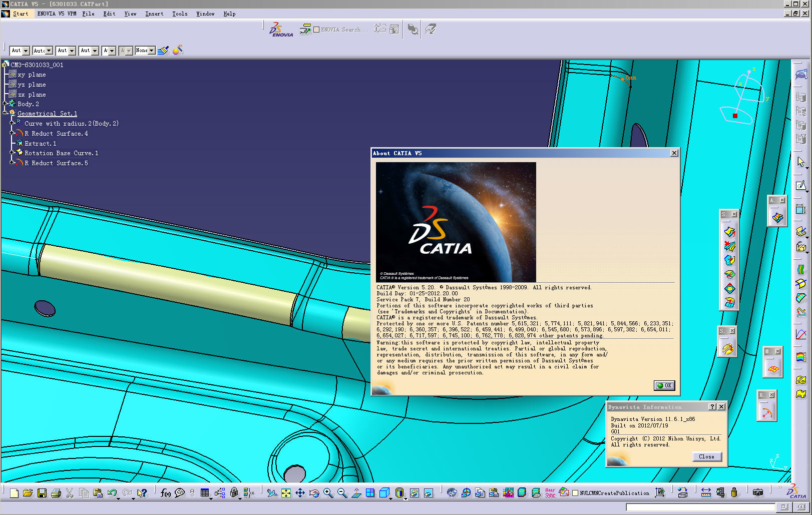The image size is (812, 515).
Task: Print using the printer icon
Action: coord(56,493)
